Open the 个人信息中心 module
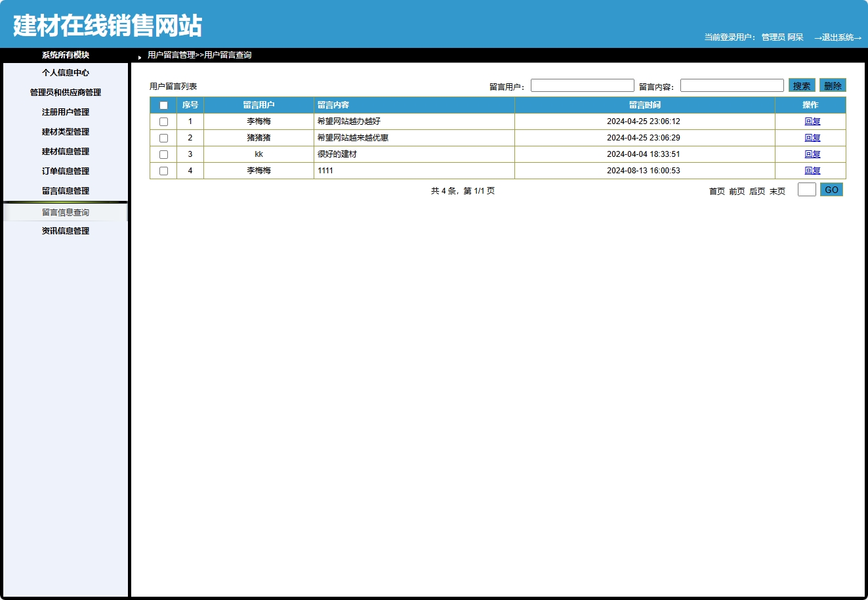This screenshot has height=600, width=868. click(66, 73)
